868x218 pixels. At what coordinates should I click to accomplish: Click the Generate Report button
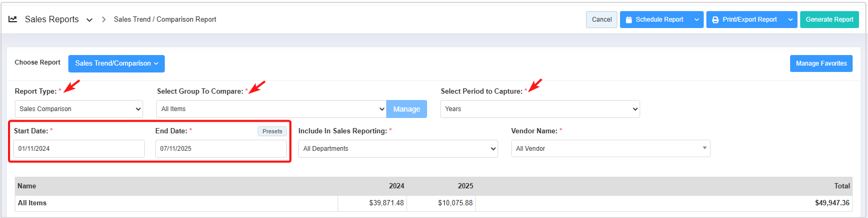click(x=829, y=20)
